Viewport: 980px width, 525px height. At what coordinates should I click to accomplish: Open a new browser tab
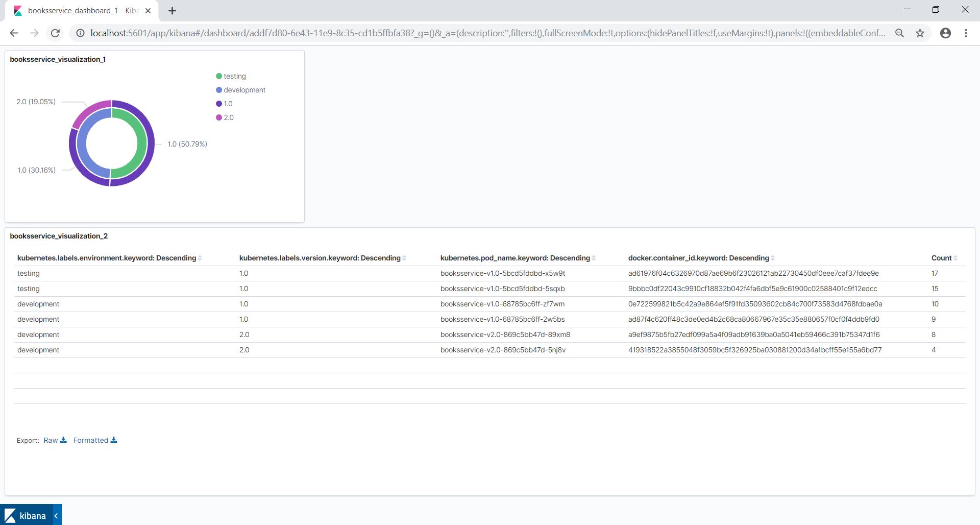(x=172, y=11)
